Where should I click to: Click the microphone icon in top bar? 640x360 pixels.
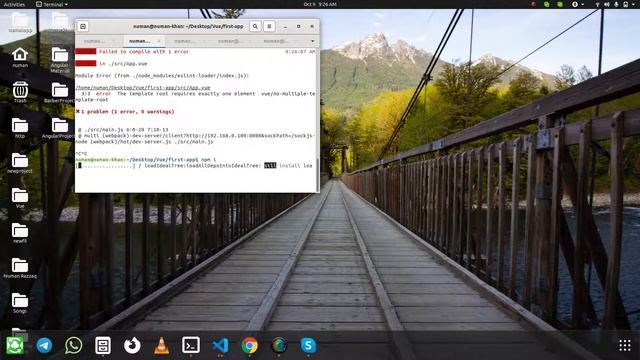tap(616, 4)
